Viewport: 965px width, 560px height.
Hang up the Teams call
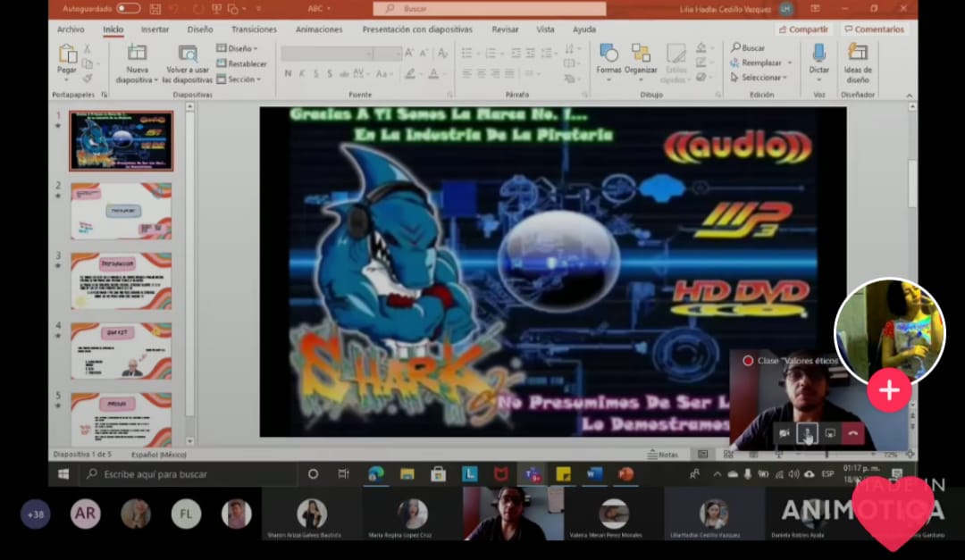pyautogui.click(x=852, y=433)
